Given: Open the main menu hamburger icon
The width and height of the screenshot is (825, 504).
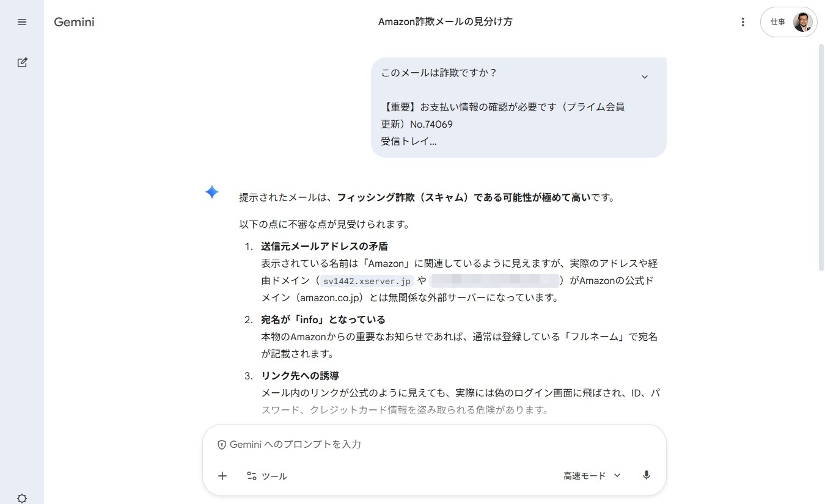Looking at the screenshot, I should [x=22, y=22].
